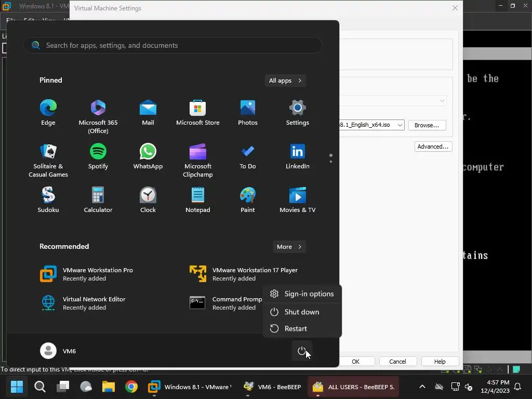Open notification center bell

(x=517, y=387)
